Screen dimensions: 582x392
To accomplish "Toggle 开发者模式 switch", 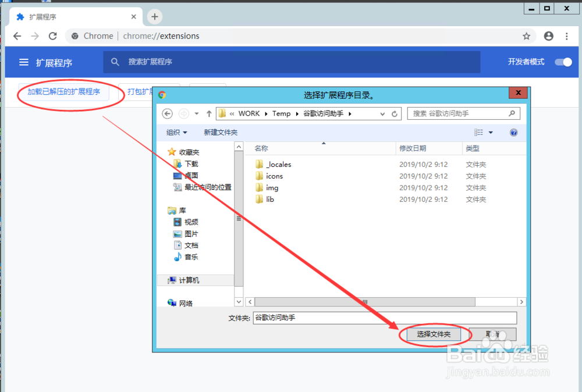I will point(563,62).
